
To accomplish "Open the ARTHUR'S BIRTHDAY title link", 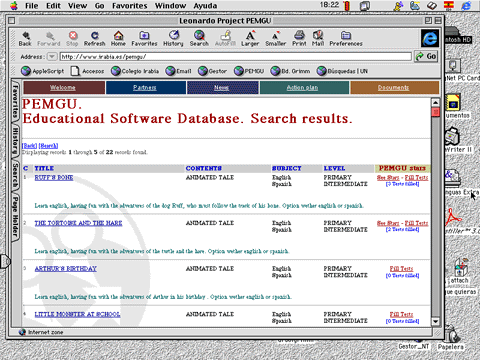I will 66,269.
